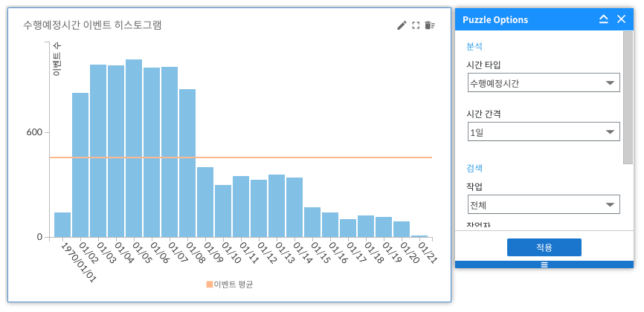The height and width of the screenshot is (312, 644).
Task: Toggle the 이벤트 평균 legend entry
Action: coord(234,285)
